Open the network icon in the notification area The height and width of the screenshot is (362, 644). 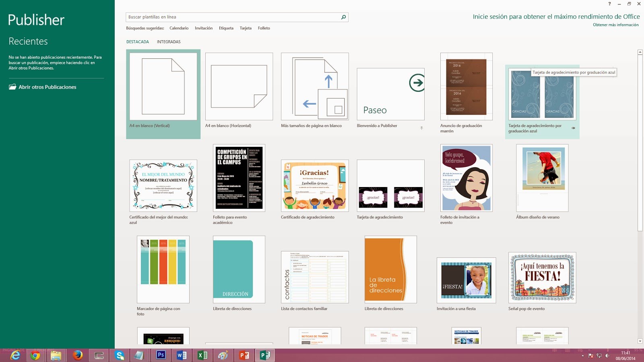point(599,355)
